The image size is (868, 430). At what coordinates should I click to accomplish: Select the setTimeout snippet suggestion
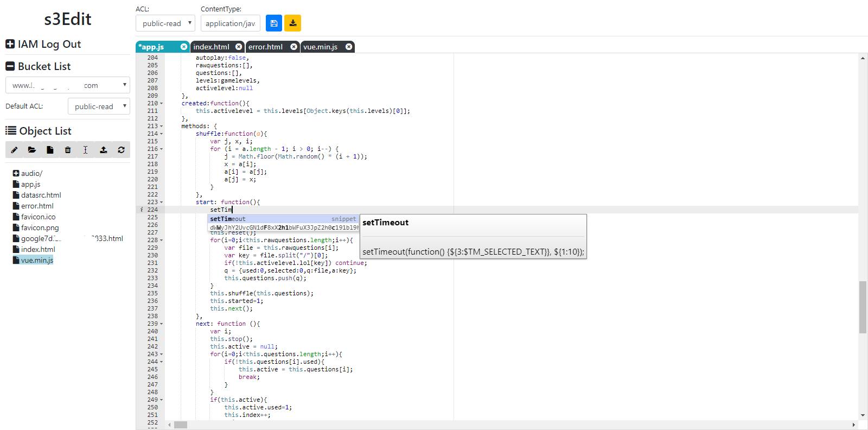tap(283, 219)
